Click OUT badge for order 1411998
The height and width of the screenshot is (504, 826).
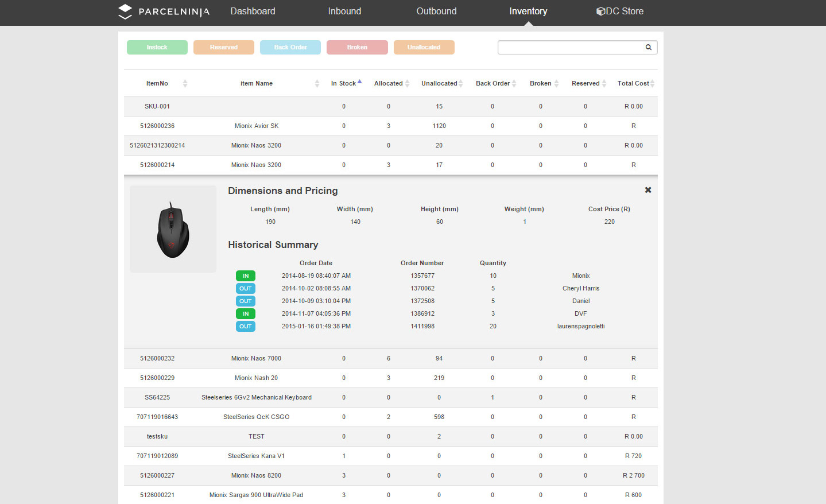tap(246, 327)
